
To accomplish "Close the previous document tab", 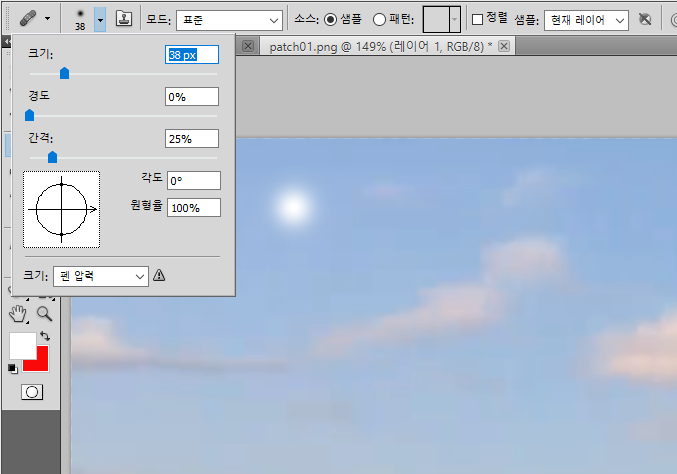I will pos(248,46).
